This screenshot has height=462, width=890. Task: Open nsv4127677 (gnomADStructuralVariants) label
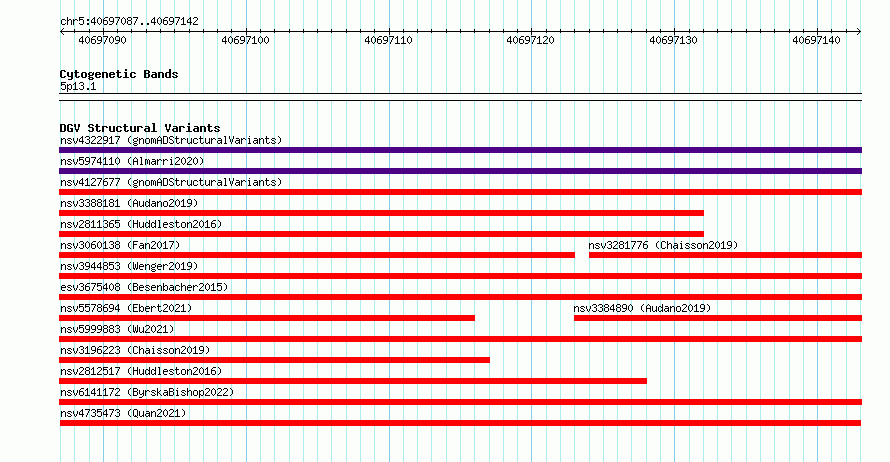[x=171, y=182]
